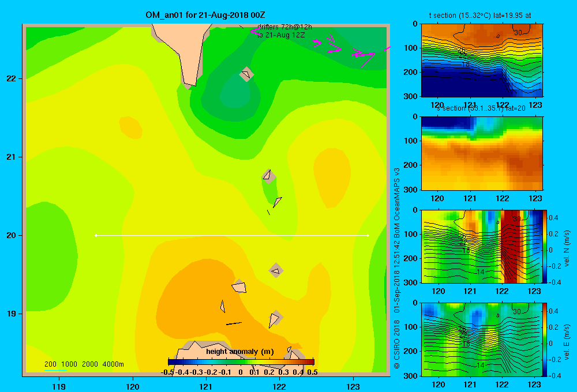
Task: Click the map title 'OM_an01 for 21-Aug-2018 00Z'
Action: 205,15
